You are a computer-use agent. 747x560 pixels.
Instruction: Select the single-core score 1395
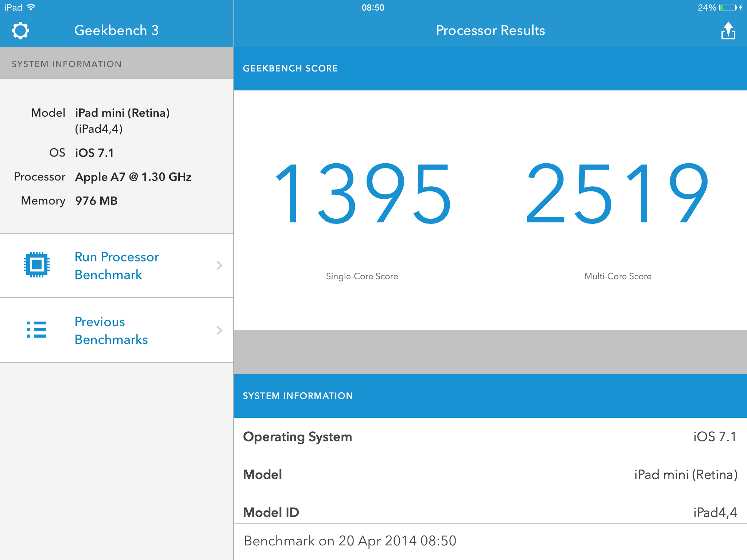[x=362, y=193]
